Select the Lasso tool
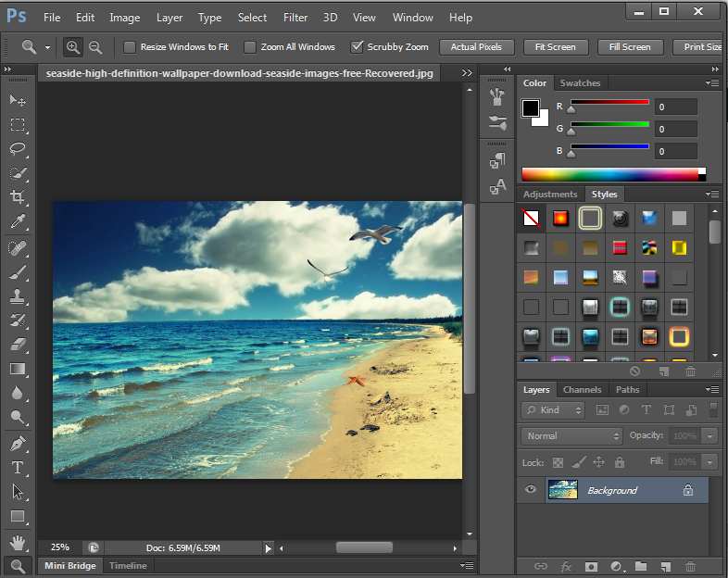Image resolution: width=728 pixels, height=578 pixels. click(18, 149)
